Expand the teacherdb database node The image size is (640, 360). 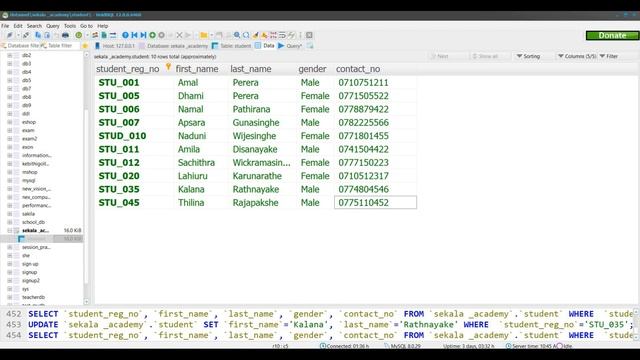(9, 297)
